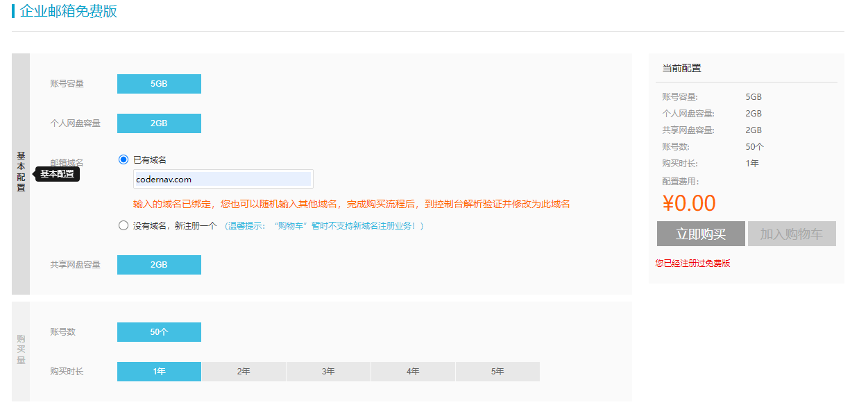
Task: Choose the 没有域名，新注册一个 radio button
Action: pyautogui.click(x=124, y=225)
